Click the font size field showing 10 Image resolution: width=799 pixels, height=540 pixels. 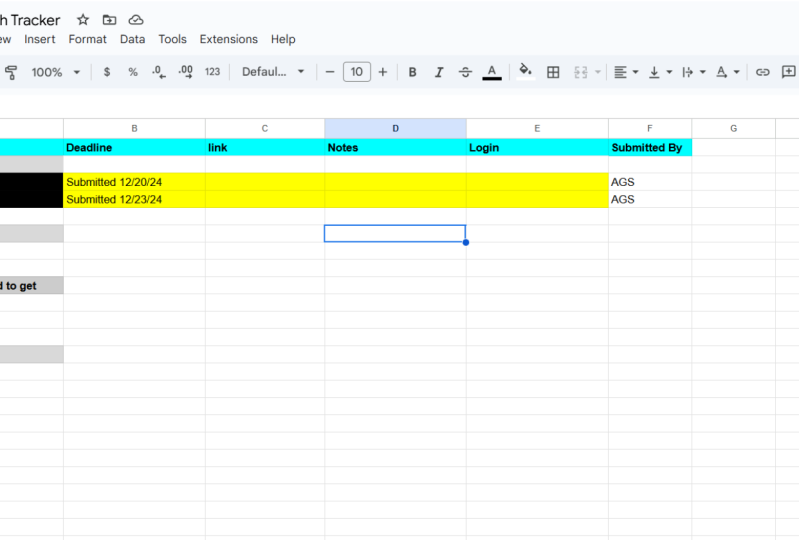[357, 72]
